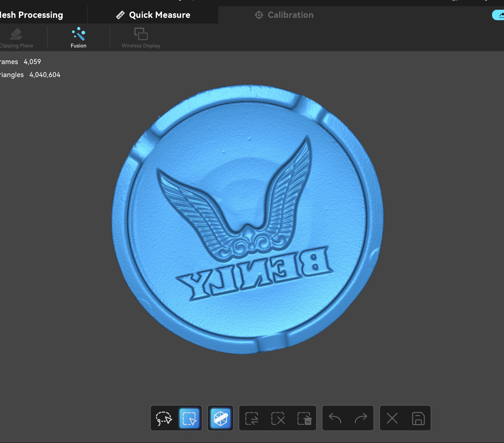Activate the Clipping Plane tool
Image resolution: width=504 pixels, height=443 pixels.
(x=16, y=38)
